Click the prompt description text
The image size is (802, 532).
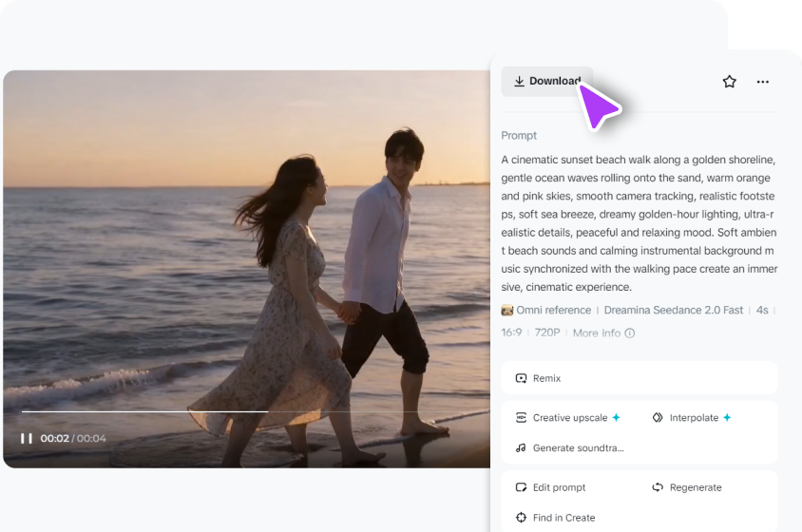[640, 223]
